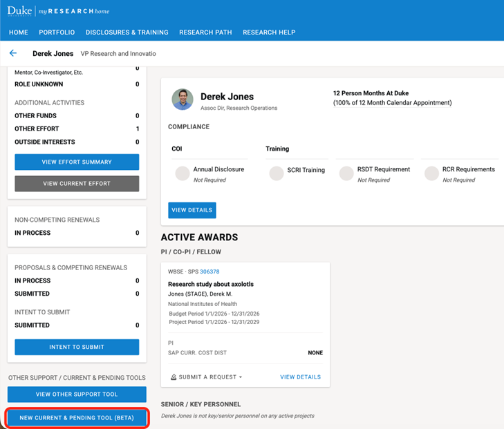
Task: Go to Disclosures & Training menu
Action: pyautogui.click(x=127, y=32)
